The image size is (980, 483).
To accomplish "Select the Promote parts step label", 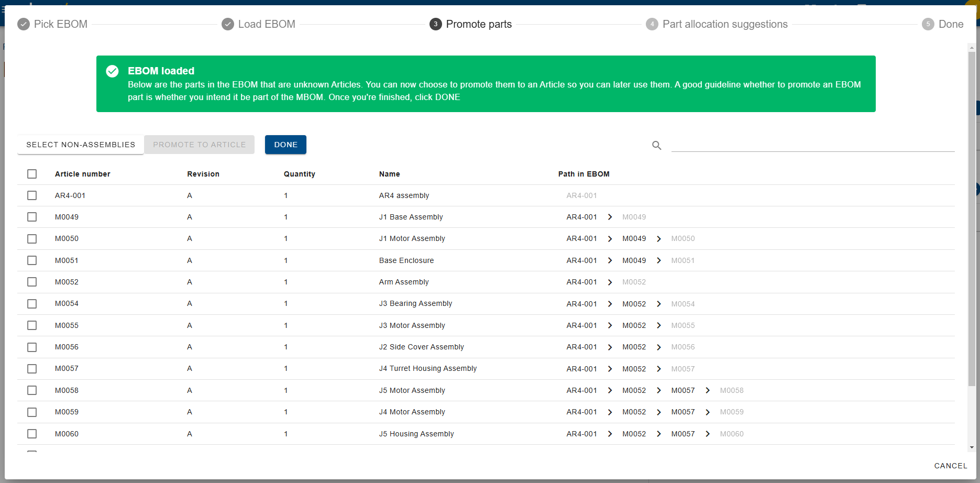I will 479,24.
